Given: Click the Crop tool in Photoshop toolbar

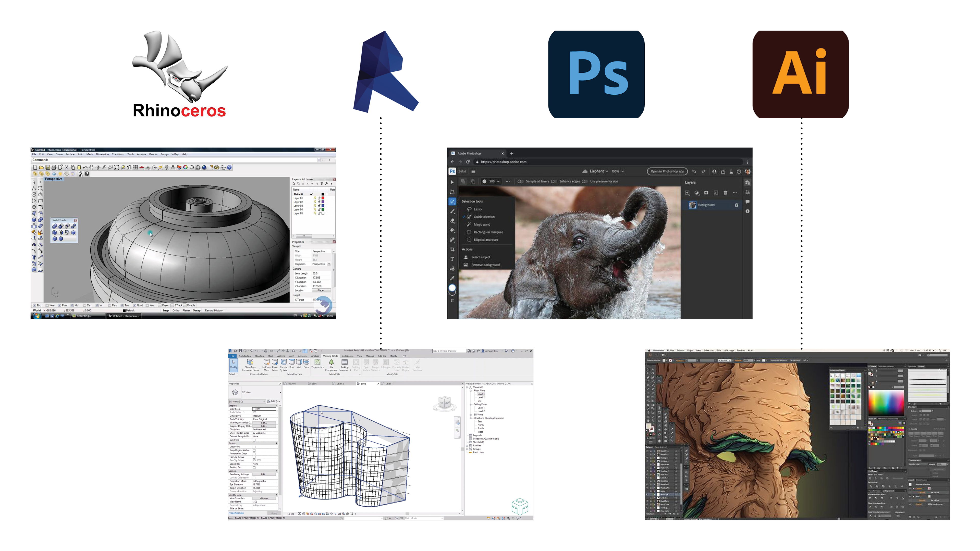Looking at the screenshot, I should coord(452,249).
